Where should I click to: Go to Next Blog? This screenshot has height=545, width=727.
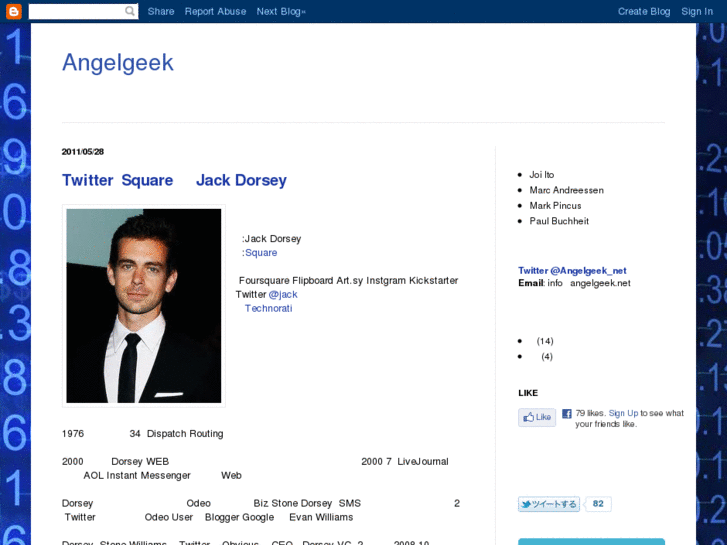[x=281, y=12]
